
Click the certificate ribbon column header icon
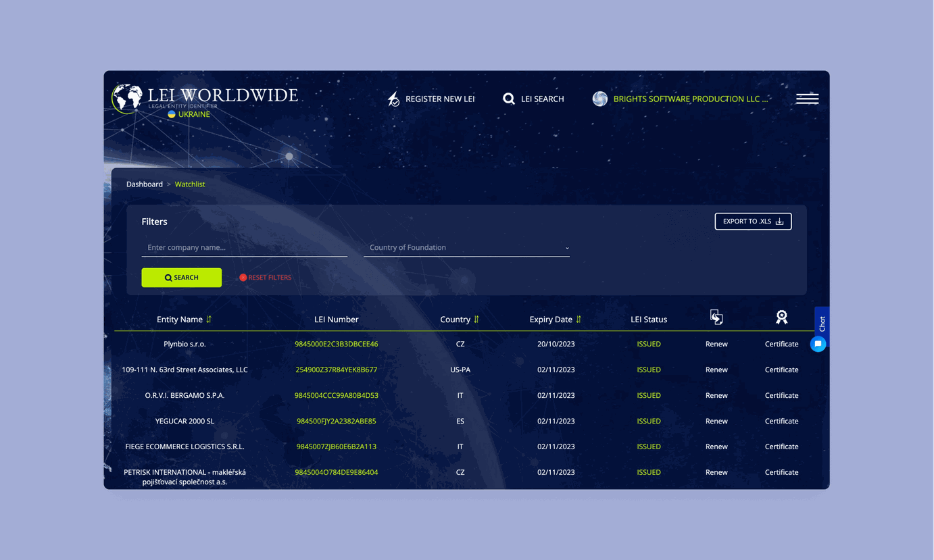(782, 317)
